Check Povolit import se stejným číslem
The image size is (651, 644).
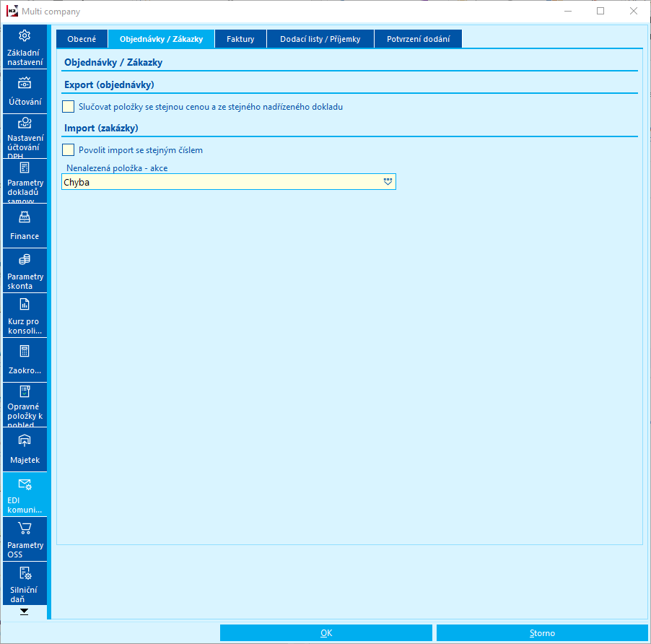click(68, 150)
